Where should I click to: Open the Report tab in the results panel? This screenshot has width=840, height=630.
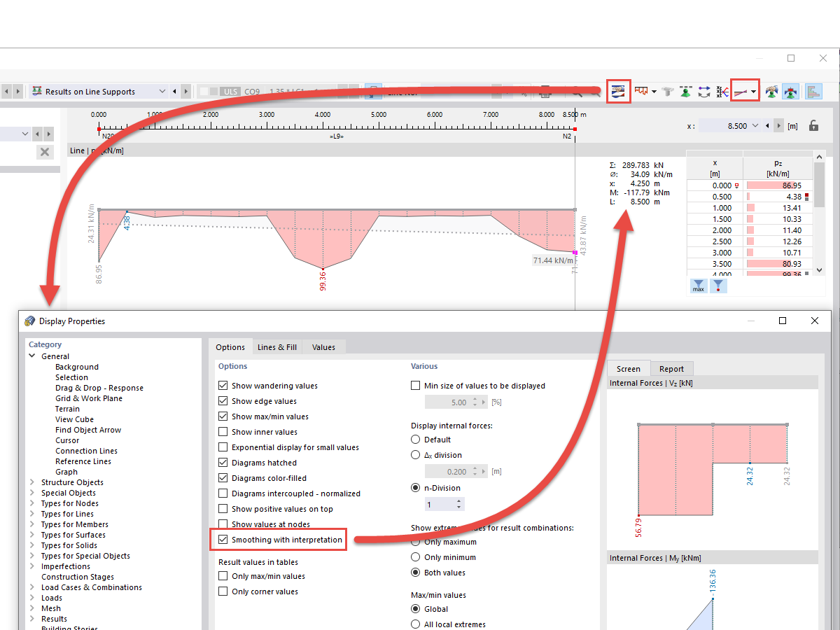[x=671, y=368]
